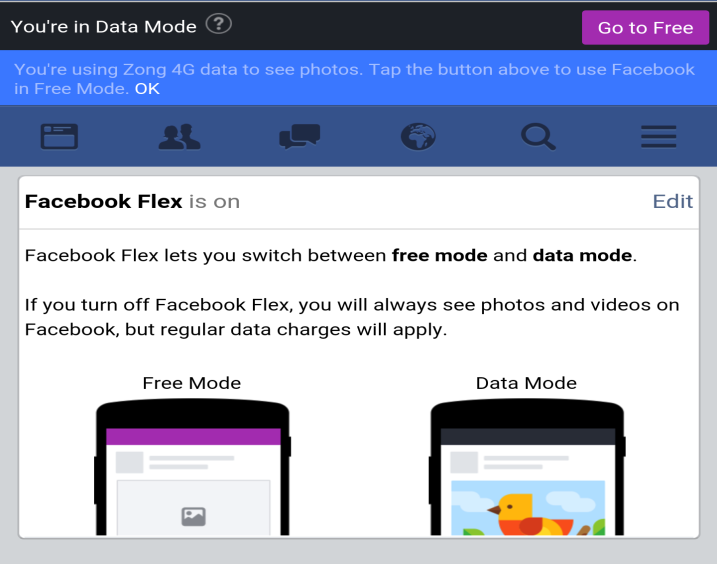Image resolution: width=717 pixels, height=564 pixels.
Task: Dismiss the Zong 4G notice with OK
Action: (147, 88)
